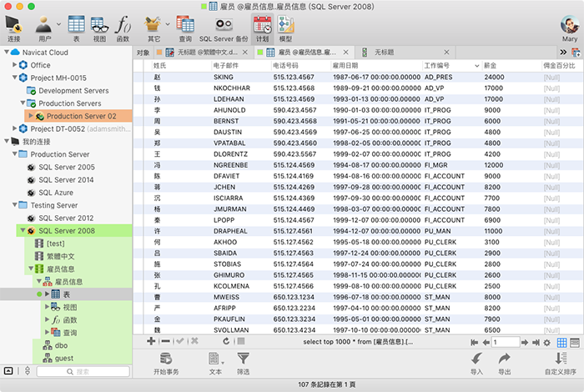Select the 函数 function toolbar icon

123,28
